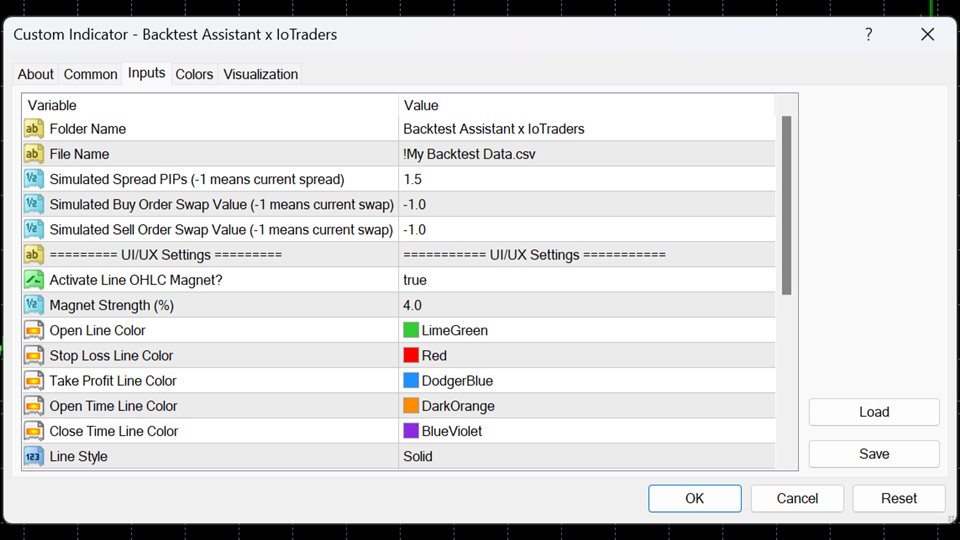Click the color icon beside Open Line Color

pos(33,330)
